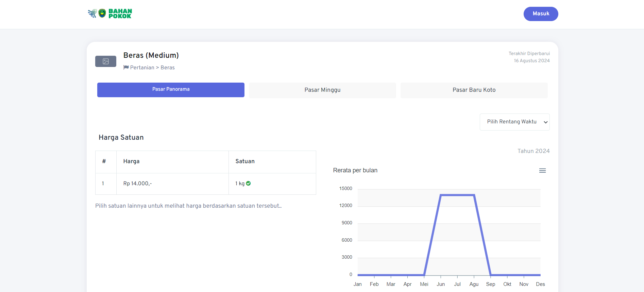Click the product image placeholder icon
Viewport: 644px width, 292px height.
click(106, 61)
